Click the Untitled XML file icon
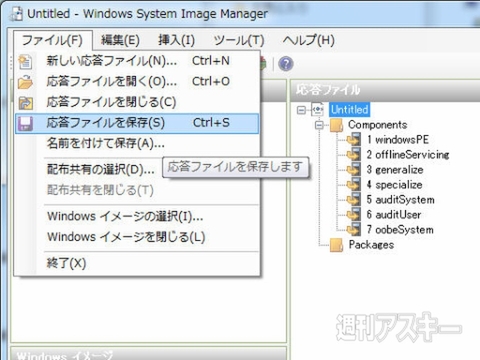Screen dimensions: 480x360 click(x=317, y=110)
